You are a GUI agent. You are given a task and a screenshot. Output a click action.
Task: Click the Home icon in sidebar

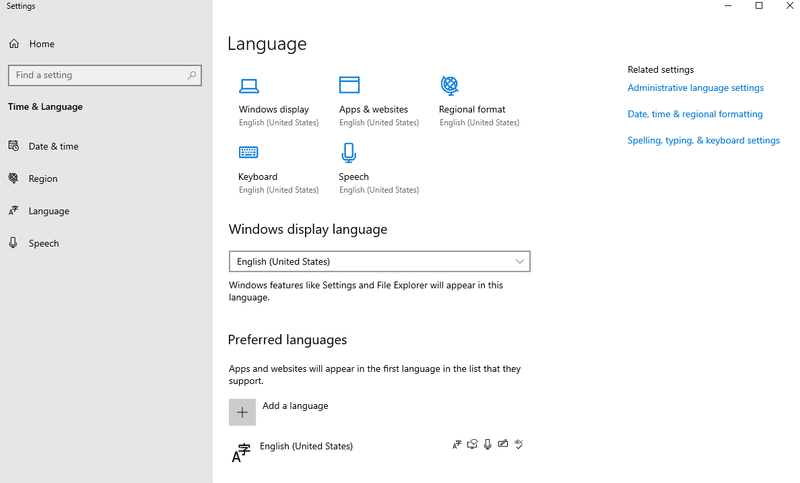(x=14, y=44)
